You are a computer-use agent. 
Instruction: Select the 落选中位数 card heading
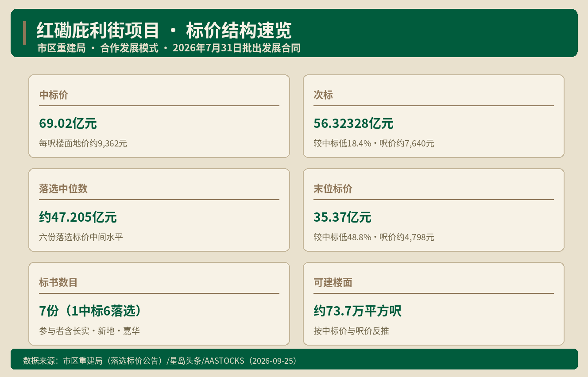click(63, 188)
